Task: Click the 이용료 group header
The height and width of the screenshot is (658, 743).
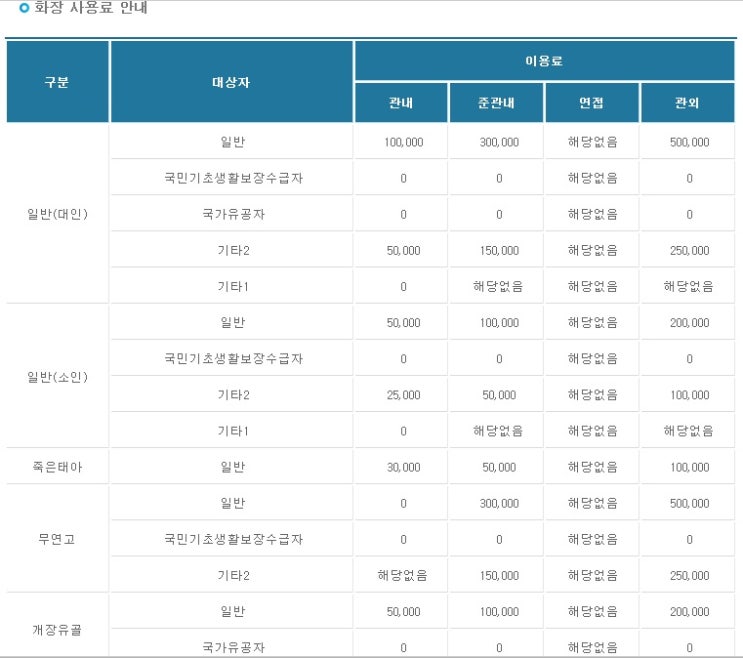Action: click(544, 61)
